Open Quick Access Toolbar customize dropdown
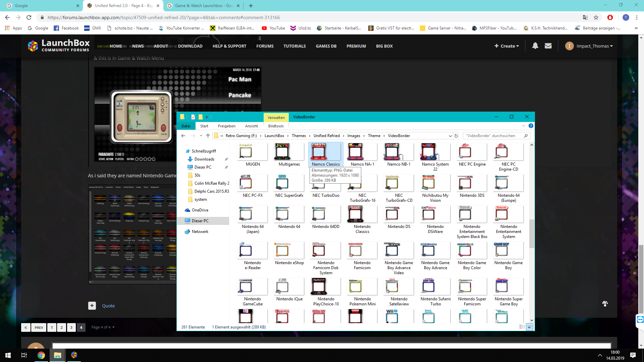This screenshot has width=644, height=362. point(207,117)
